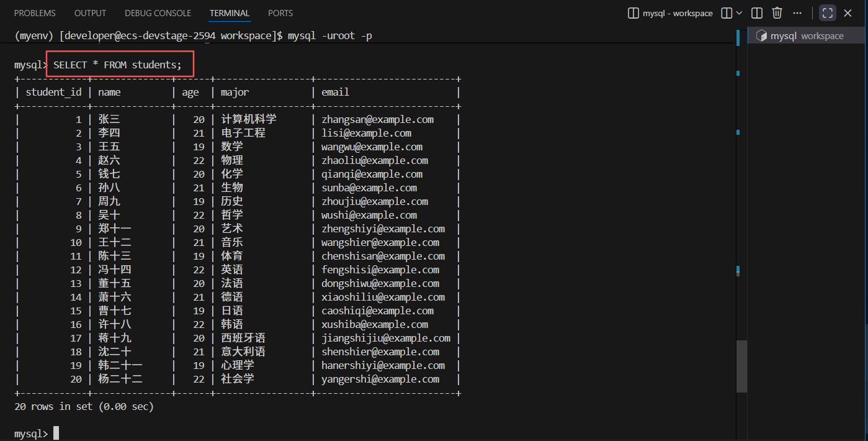Select the 'mysql - workspace' terminal title

click(678, 13)
